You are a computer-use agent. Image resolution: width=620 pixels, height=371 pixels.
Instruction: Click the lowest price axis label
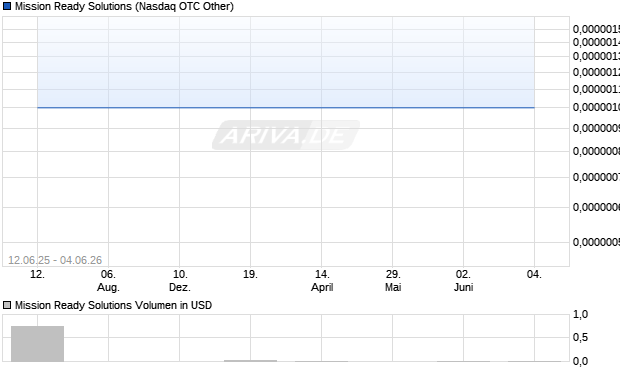click(x=596, y=242)
